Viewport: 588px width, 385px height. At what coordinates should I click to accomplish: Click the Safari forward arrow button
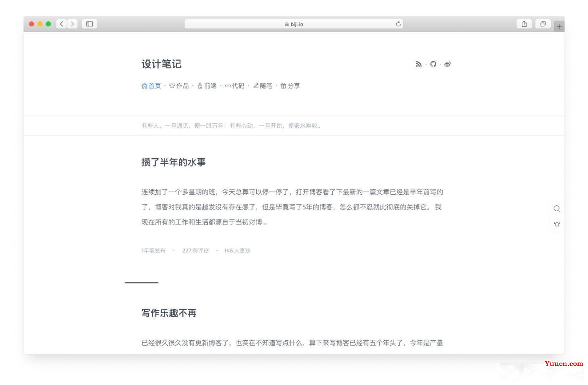click(x=72, y=24)
